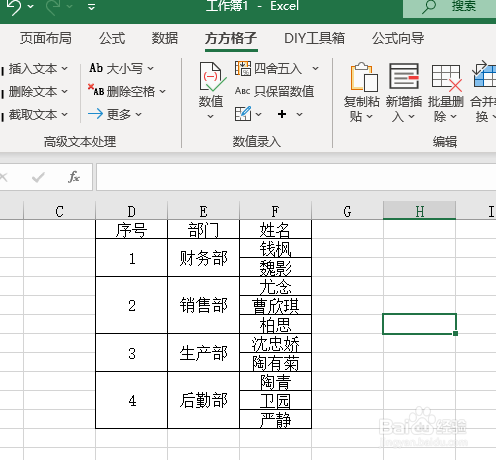
Task: Select column F header
Action: pos(275,211)
